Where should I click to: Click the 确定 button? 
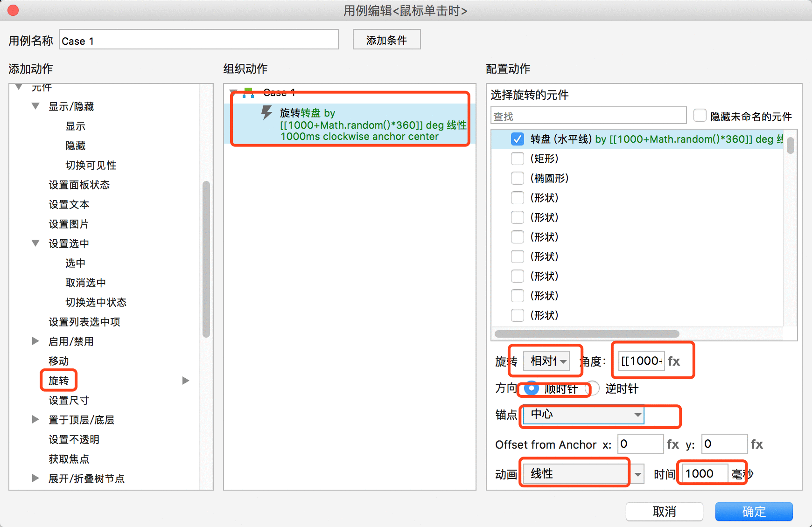(754, 511)
